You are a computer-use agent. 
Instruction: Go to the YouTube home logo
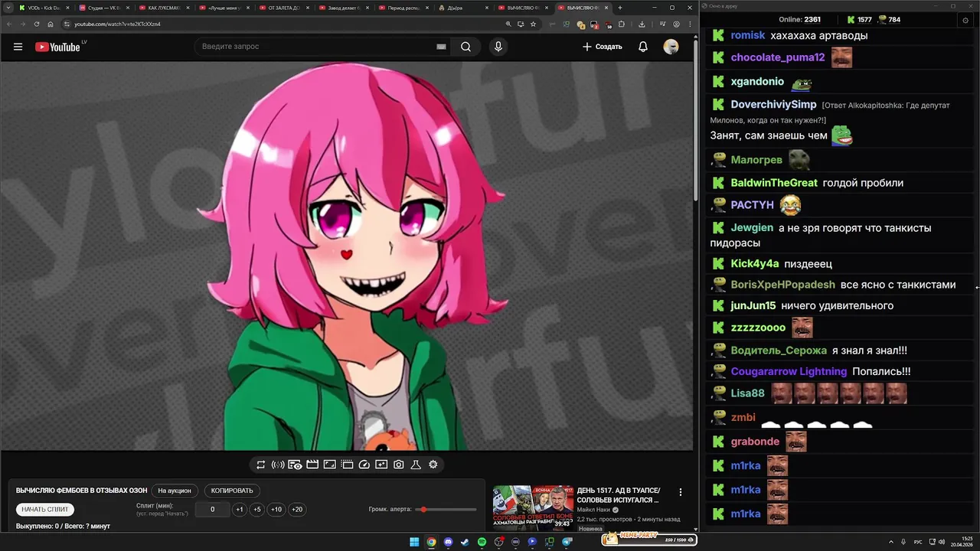coord(57,47)
